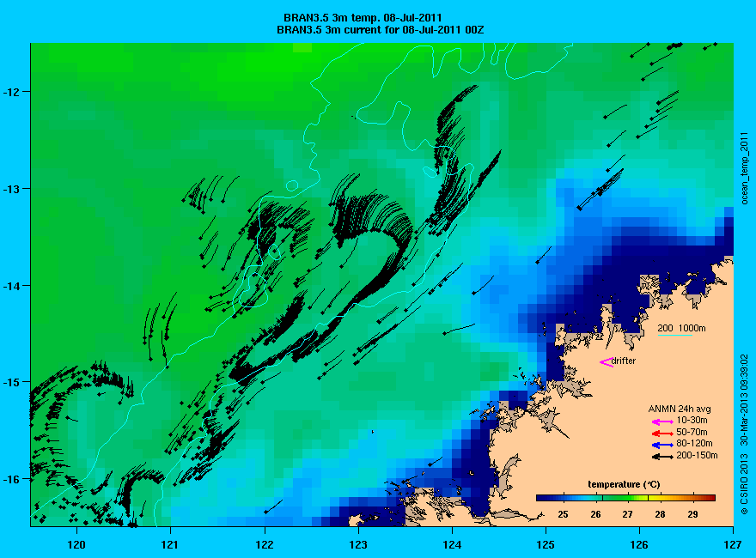Click the -12 latitude axis label
Image resolution: width=756 pixels, height=558 pixels.
point(10,92)
